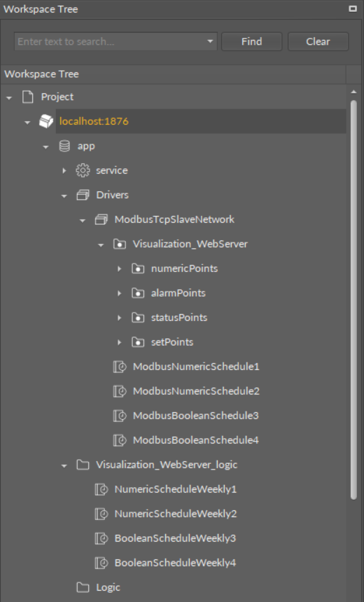The width and height of the screenshot is (364, 602).
Task: Click the Project document icon
Action: pyautogui.click(x=27, y=97)
